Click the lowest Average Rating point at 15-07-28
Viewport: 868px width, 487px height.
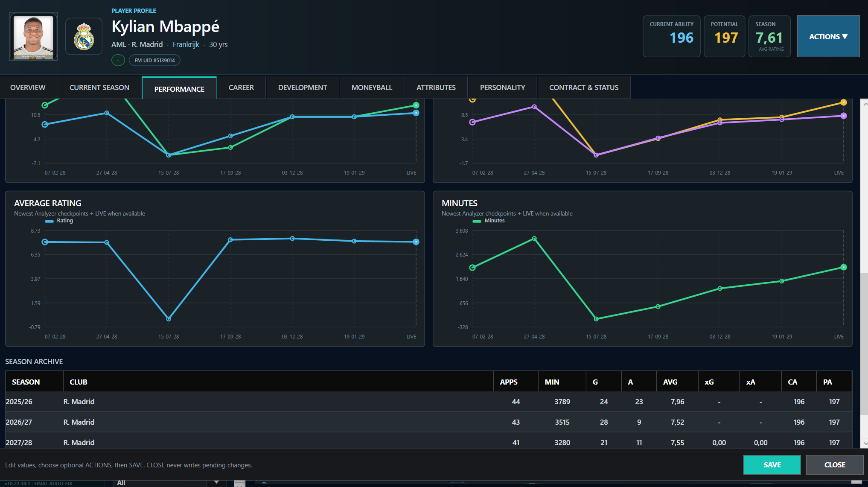click(169, 319)
